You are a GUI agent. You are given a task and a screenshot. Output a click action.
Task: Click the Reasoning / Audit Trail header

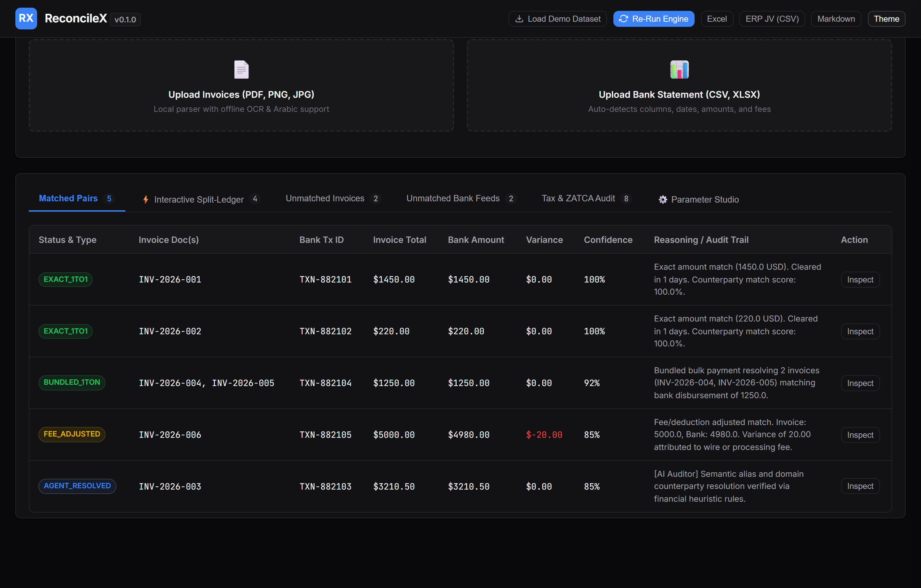(701, 240)
